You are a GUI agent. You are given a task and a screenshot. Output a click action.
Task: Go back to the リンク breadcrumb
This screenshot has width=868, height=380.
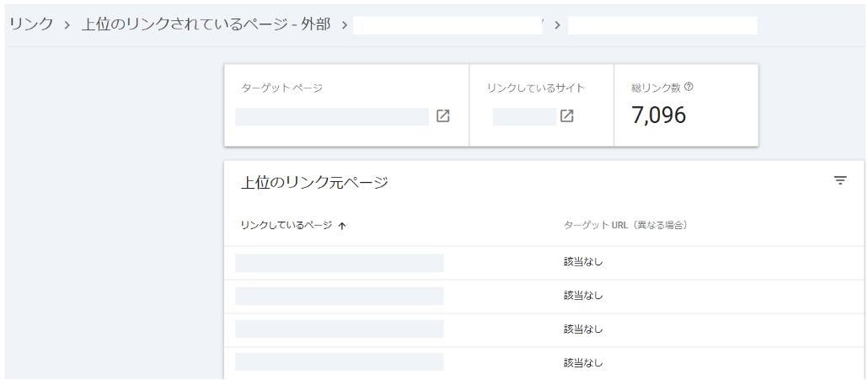(x=31, y=24)
